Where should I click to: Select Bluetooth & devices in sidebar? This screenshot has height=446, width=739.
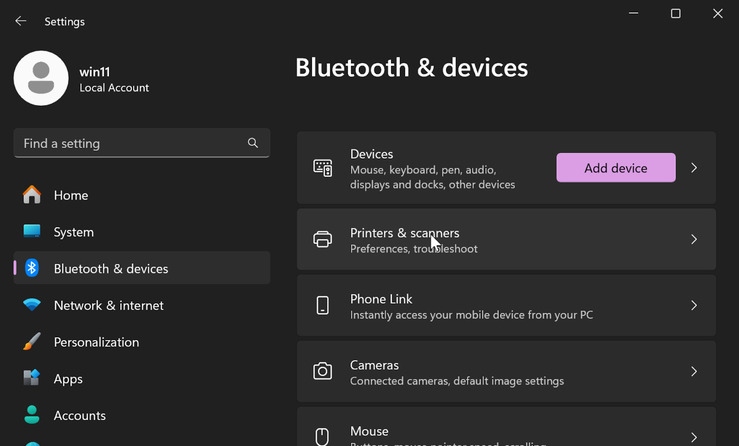141,268
